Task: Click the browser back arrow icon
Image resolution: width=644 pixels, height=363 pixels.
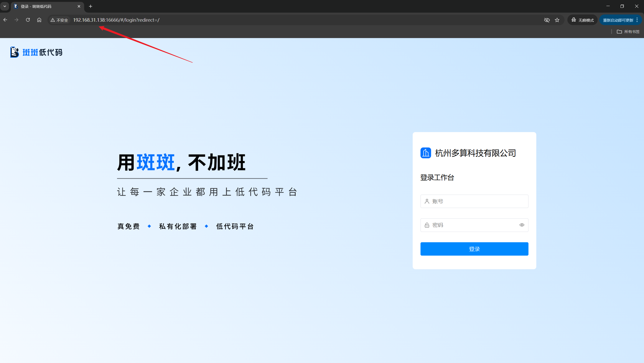Action: 5,20
